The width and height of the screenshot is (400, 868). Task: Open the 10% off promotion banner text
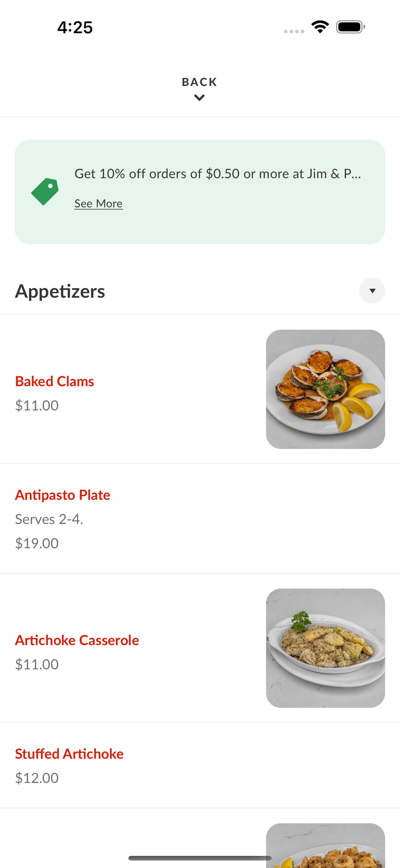(x=217, y=174)
